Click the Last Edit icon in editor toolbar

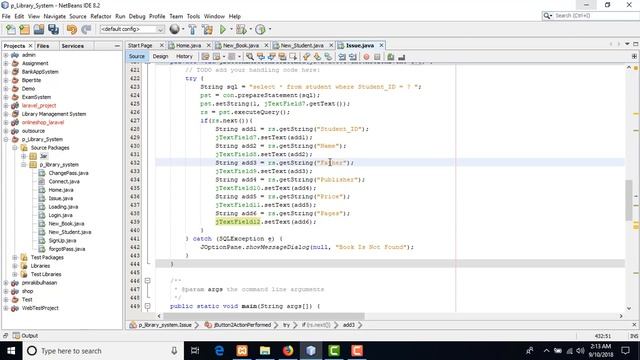205,57
